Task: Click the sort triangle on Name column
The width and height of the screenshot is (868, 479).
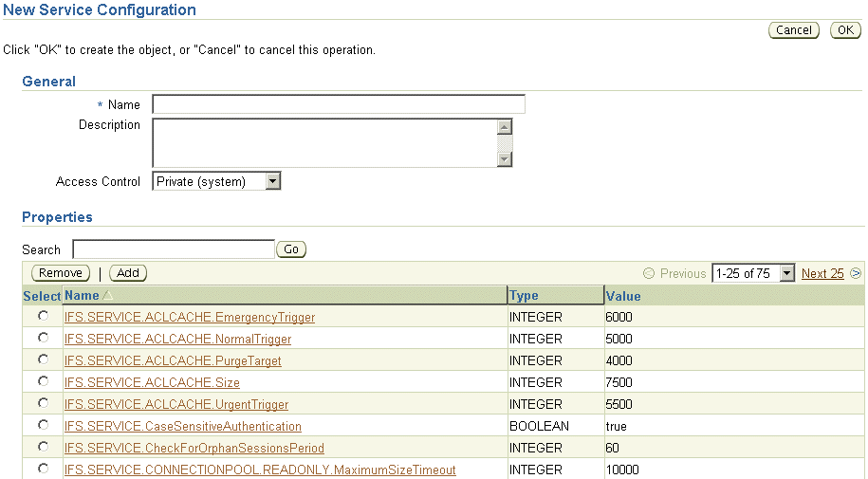Action: (x=107, y=296)
